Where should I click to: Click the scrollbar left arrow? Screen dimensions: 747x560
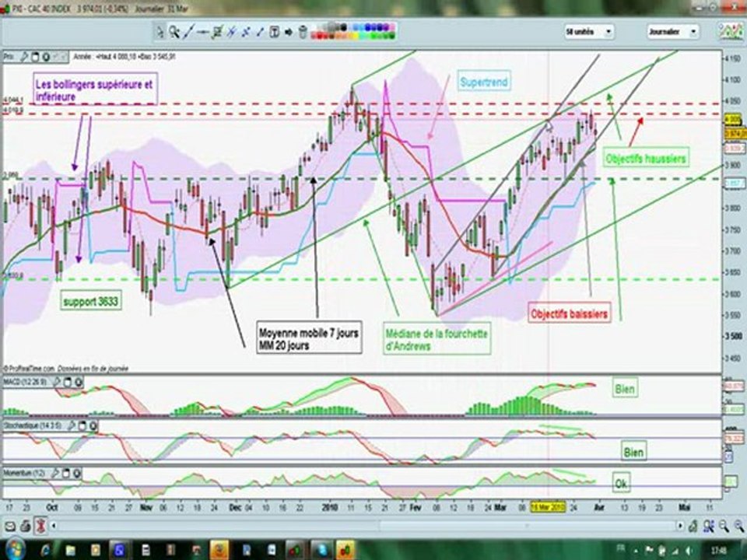pos(54,527)
